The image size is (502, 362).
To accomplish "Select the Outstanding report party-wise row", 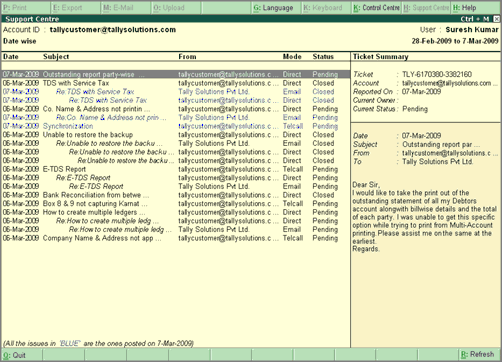I will pyautogui.click(x=176, y=74).
